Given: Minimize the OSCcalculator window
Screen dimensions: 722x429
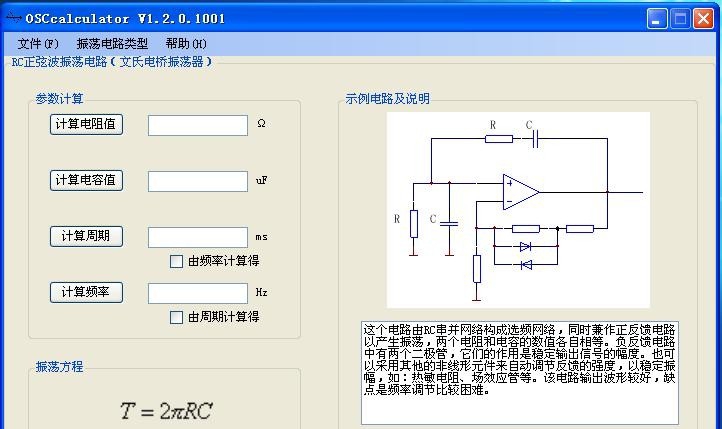Looking at the screenshot, I should click(x=657, y=19).
